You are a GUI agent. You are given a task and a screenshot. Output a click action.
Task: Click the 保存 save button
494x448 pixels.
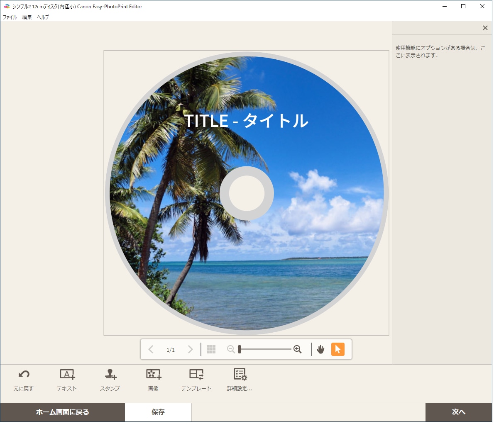click(x=158, y=412)
